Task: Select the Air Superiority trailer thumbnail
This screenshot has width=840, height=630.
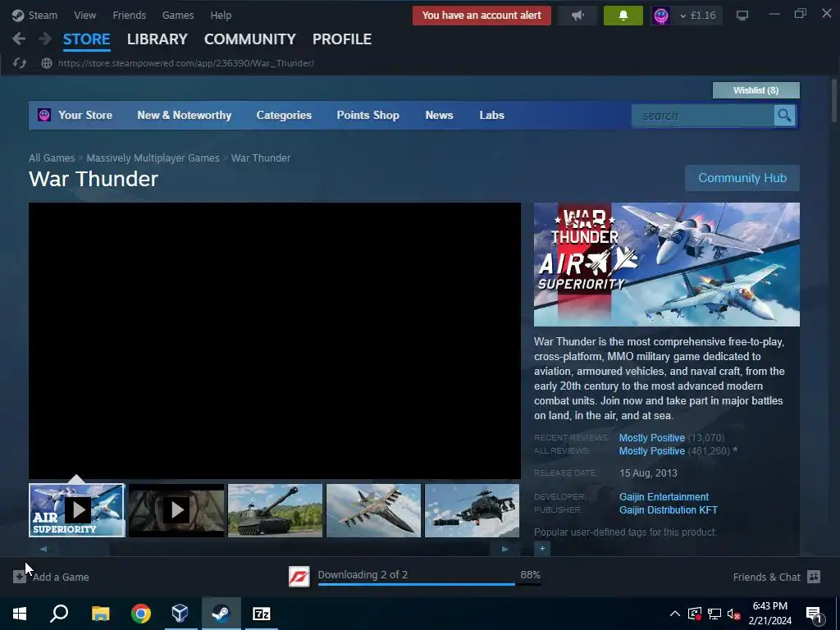Action: (76, 510)
